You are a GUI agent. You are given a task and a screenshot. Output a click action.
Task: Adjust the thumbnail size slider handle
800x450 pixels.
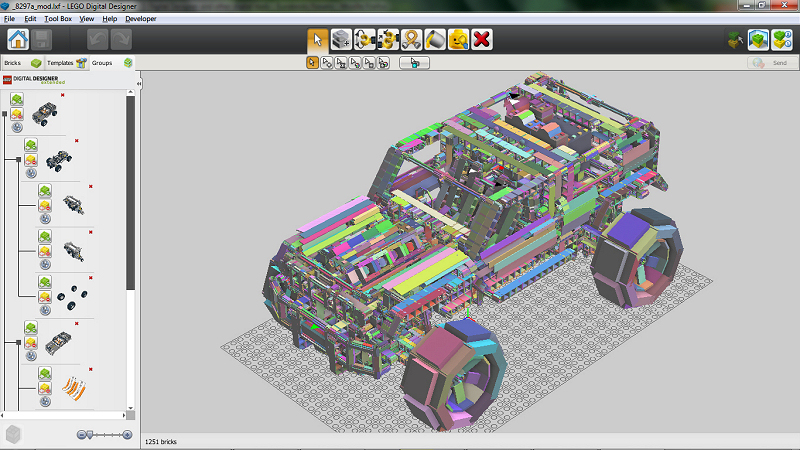(x=89, y=435)
